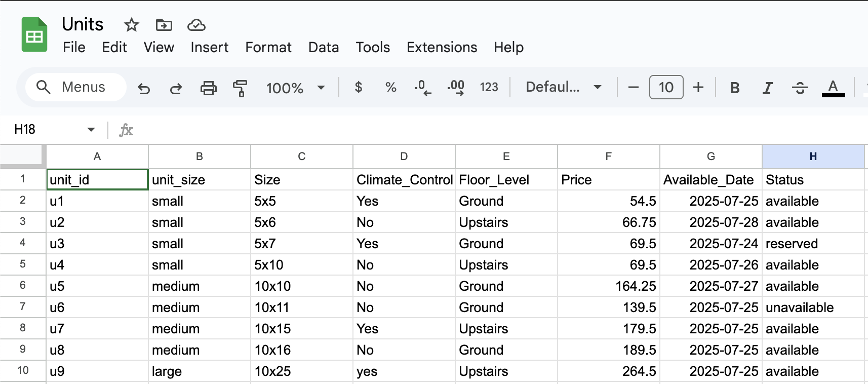The height and width of the screenshot is (384, 868).
Task: Select the cell with size 10x25
Action: click(x=302, y=371)
